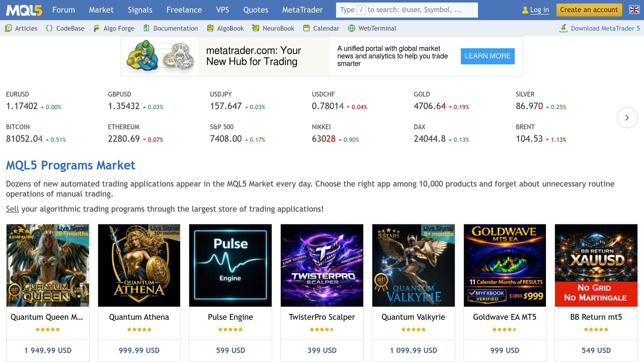The width and height of the screenshot is (644, 362).
Task: Click the DAX quote 24044.8
Action: click(x=430, y=139)
